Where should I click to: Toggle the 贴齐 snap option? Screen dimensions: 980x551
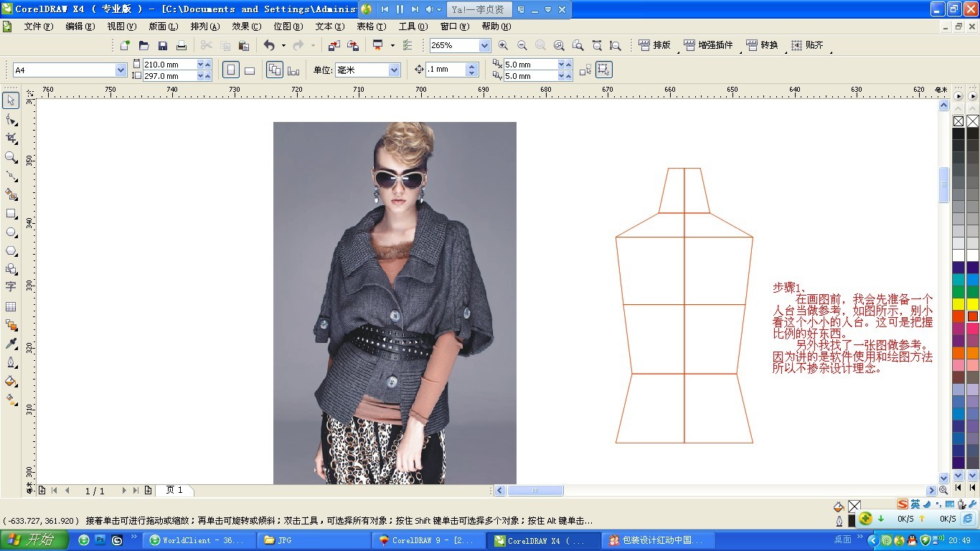click(807, 45)
